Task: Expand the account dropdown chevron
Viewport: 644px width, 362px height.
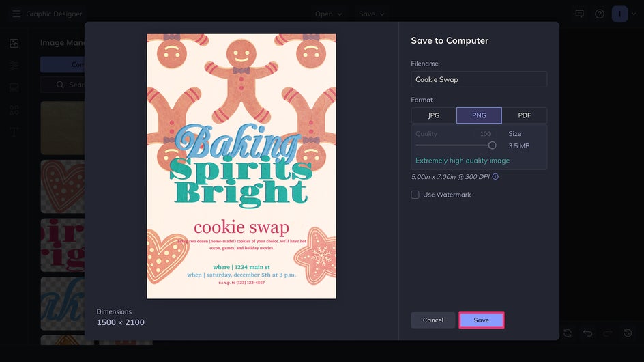Action: [634, 14]
